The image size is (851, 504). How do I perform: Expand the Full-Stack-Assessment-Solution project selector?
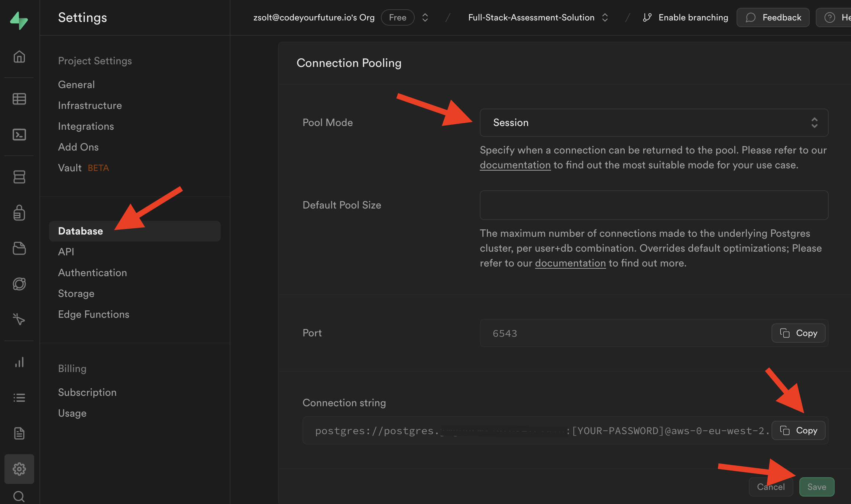pyautogui.click(x=605, y=17)
